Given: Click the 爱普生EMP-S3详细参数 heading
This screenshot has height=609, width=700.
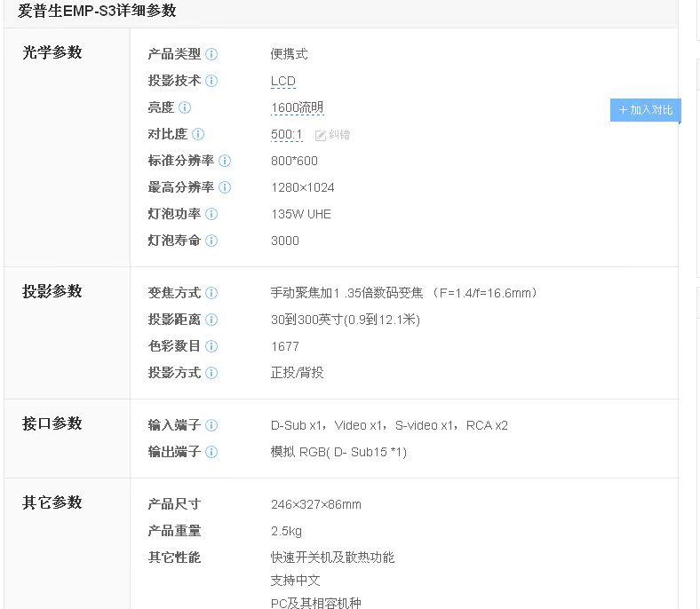Looking at the screenshot, I should click(97, 12).
